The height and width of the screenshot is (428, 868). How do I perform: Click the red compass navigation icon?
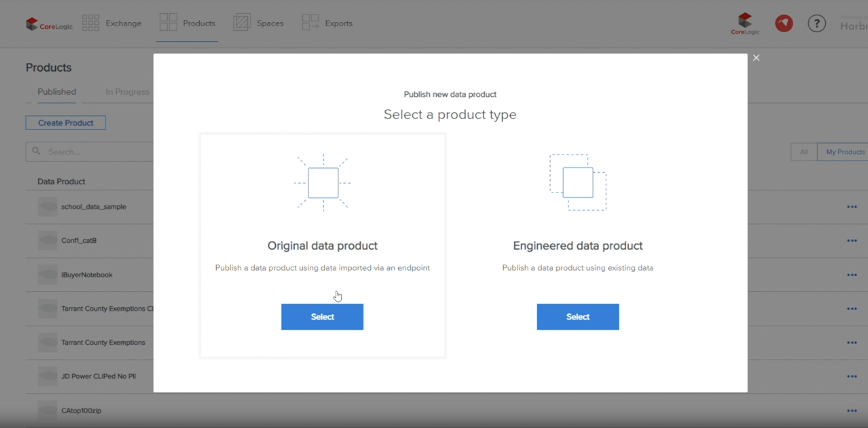784,24
